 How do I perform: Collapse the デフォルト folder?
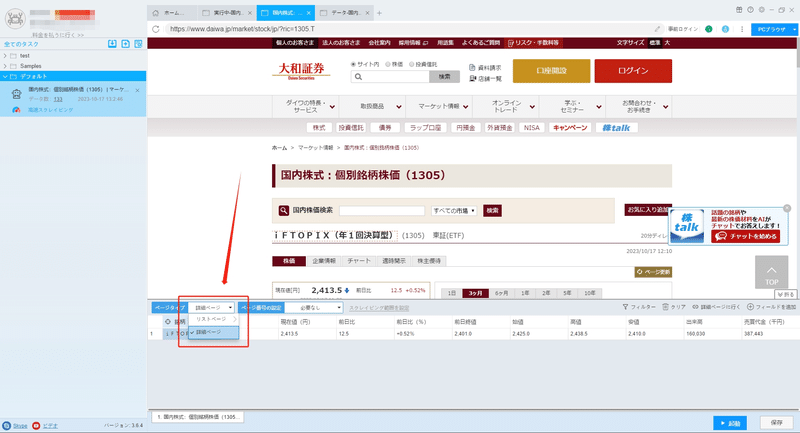tap(5, 77)
